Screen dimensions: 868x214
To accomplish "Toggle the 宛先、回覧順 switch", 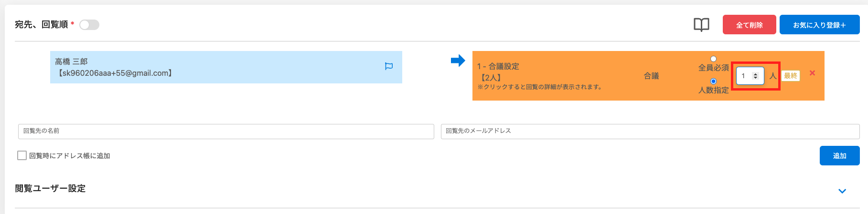I will click(x=89, y=25).
